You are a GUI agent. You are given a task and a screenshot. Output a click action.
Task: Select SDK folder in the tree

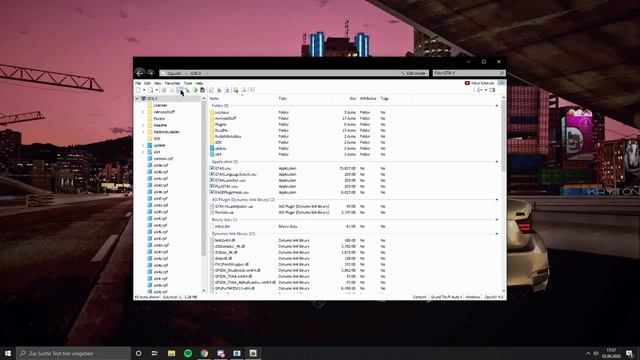(x=157, y=138)
